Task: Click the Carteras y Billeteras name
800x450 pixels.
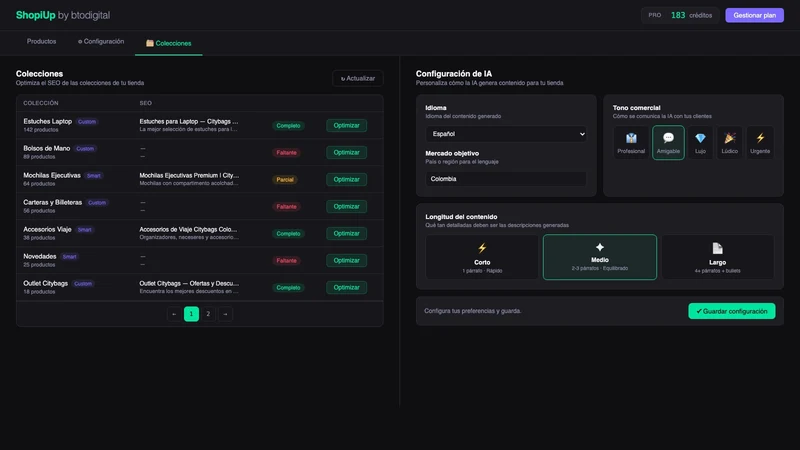Action: pyautogui.click(x=53, y=203)
